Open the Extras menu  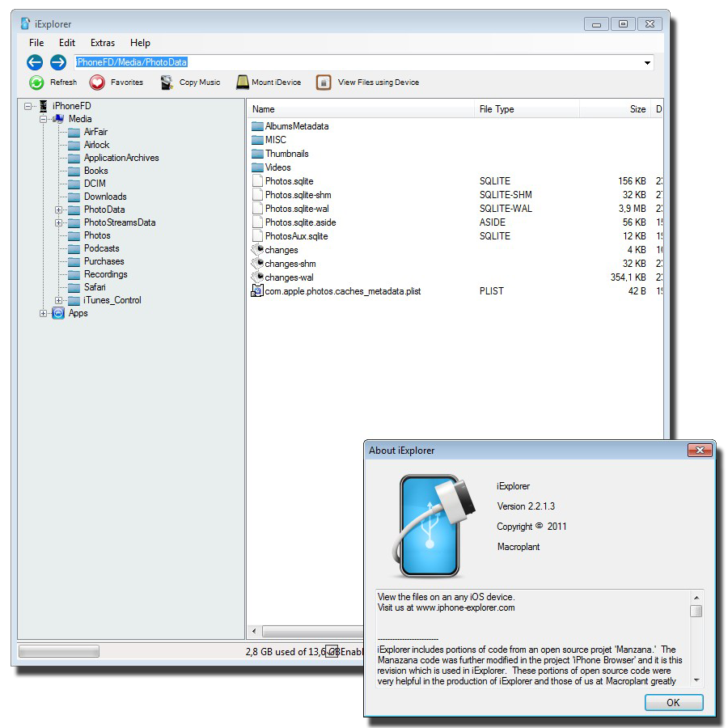[103, 43]
